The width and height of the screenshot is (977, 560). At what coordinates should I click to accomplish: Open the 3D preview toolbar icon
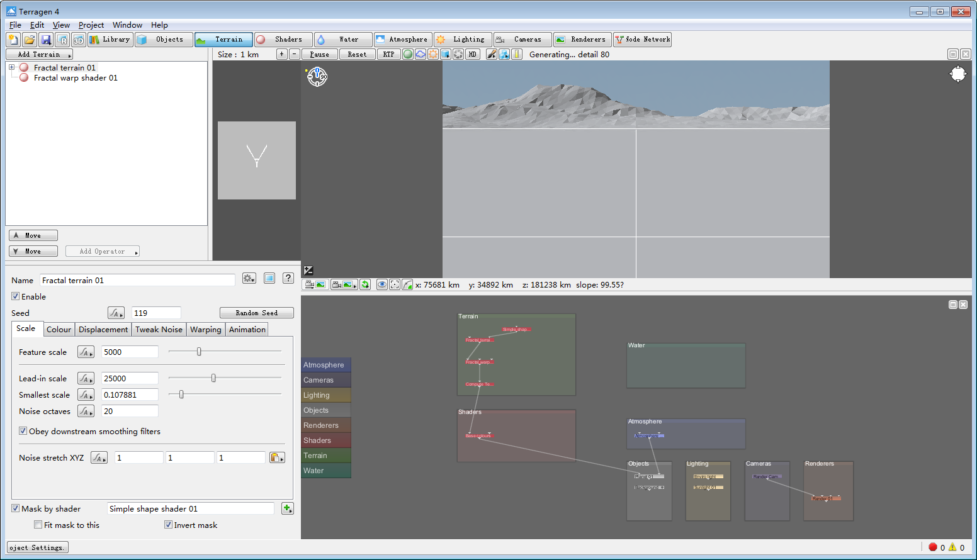[x=78, y=40]
